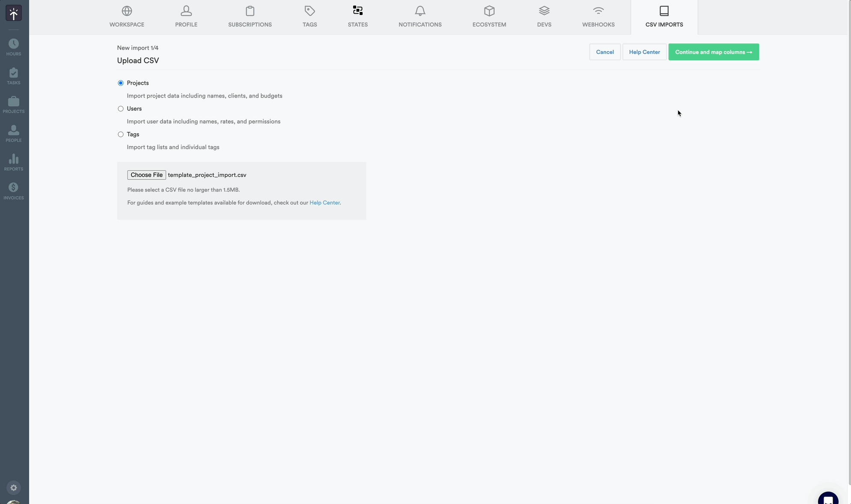Image resolution: width=851 pixels, height=504 pixels.
Task: Open the People section in sidebar
Action: pos(14,133)
